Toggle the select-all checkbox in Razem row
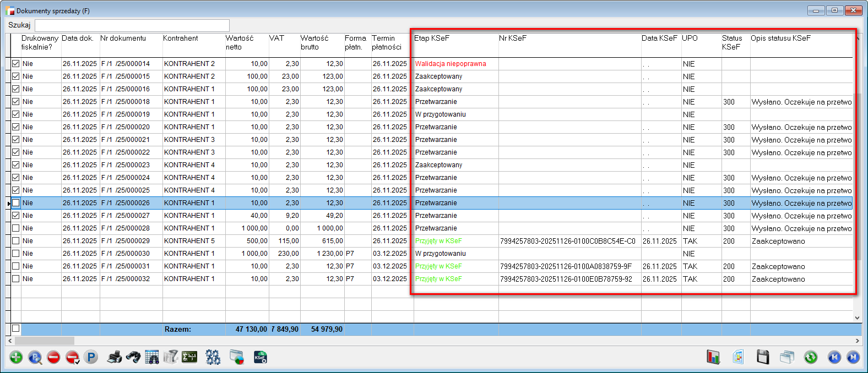Image resolution: width=868 pixels, height=373 pixels. click(x=15, y=328)
